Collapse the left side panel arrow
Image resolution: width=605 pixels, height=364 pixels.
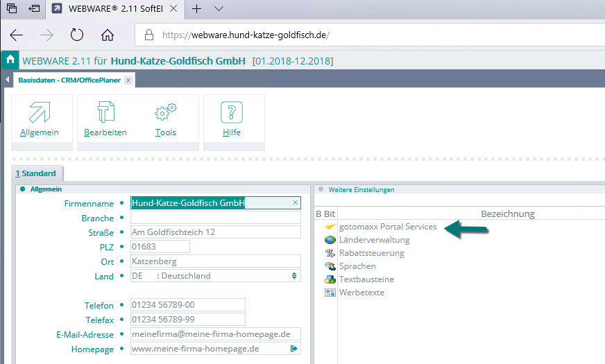click(x=6, y=80)
